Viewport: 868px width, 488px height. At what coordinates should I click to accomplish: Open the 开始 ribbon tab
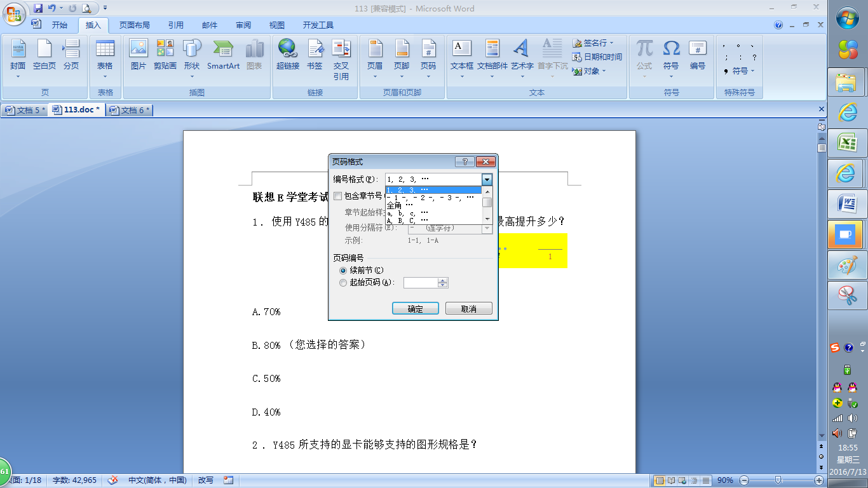pos(60,25)
